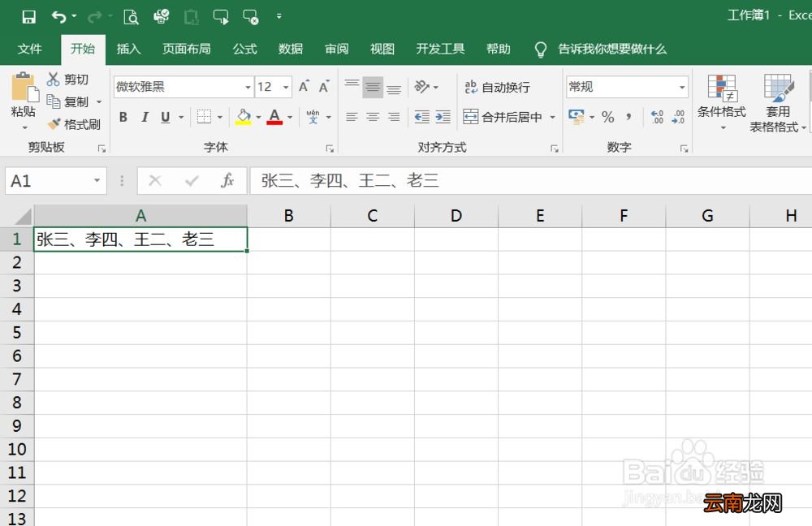Image resolution: width=812 pixels, height=526 pixels.
Task: Toggle italic formatting
Action: point(145,117)
